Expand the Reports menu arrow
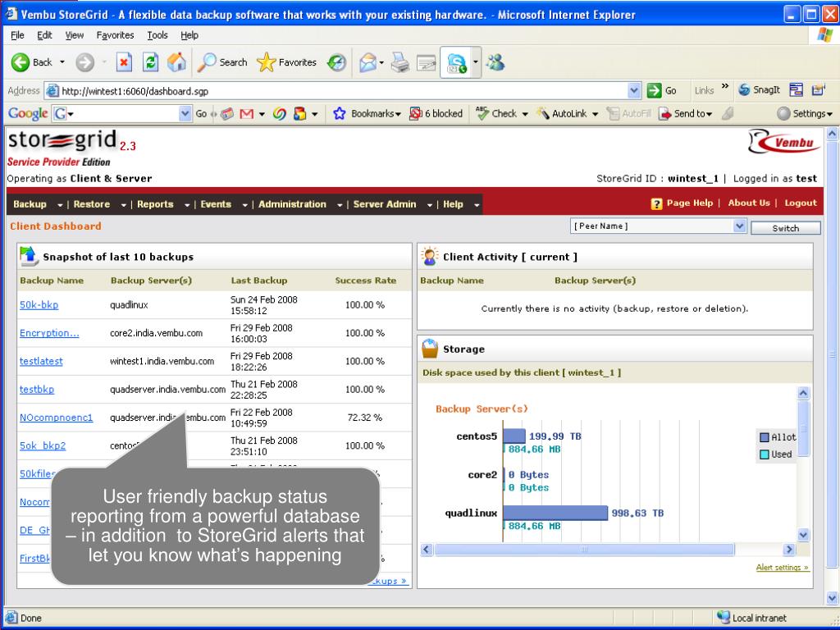 [x=187, y=204]
